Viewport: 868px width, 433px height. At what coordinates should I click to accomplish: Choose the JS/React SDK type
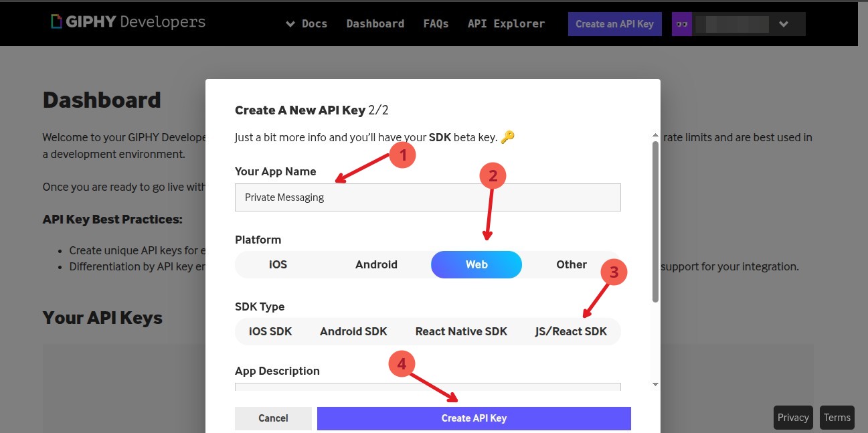pos(571,331)
